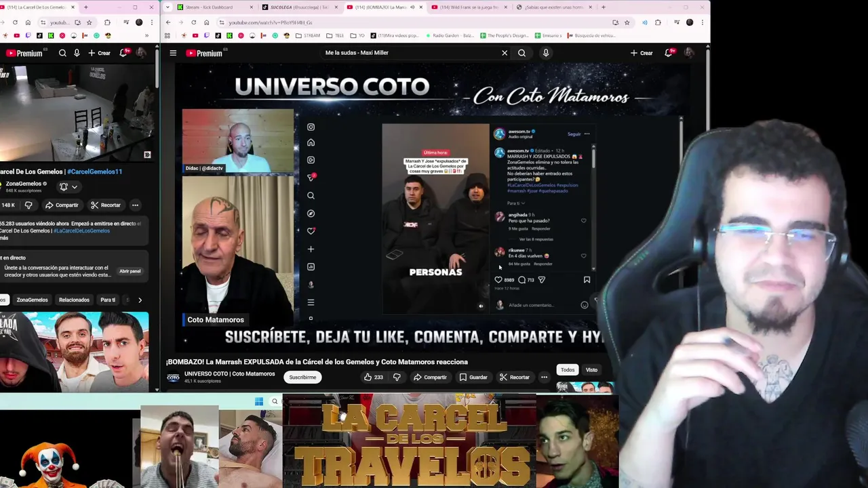Show more bookmarks chevron in left browser

point(146,35)
